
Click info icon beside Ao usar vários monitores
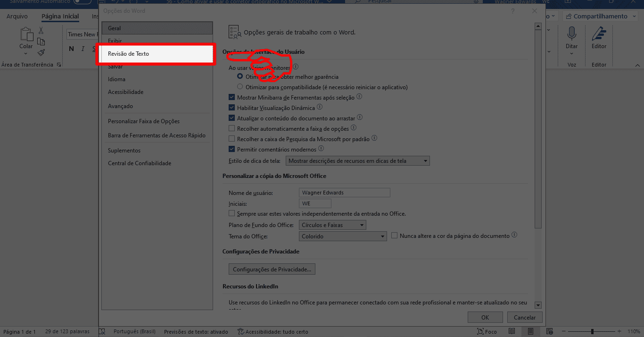point(296,67)
